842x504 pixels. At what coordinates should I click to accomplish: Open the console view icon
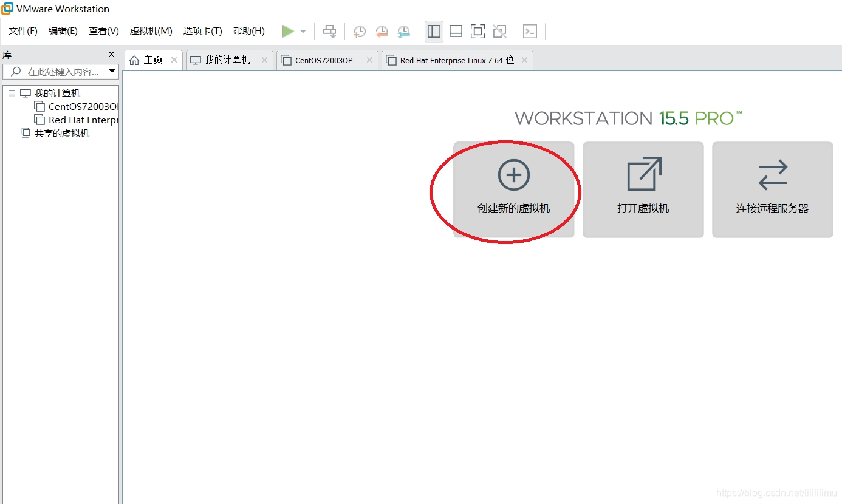530,31
